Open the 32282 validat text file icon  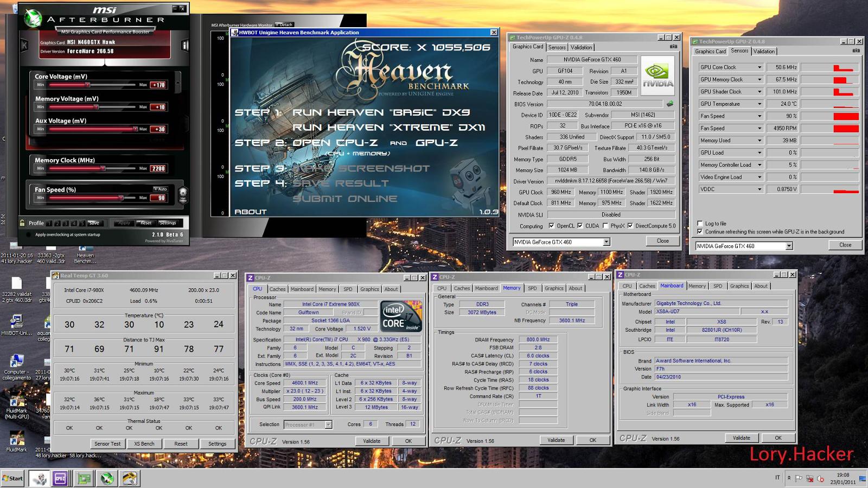click(x=17, y=288)
